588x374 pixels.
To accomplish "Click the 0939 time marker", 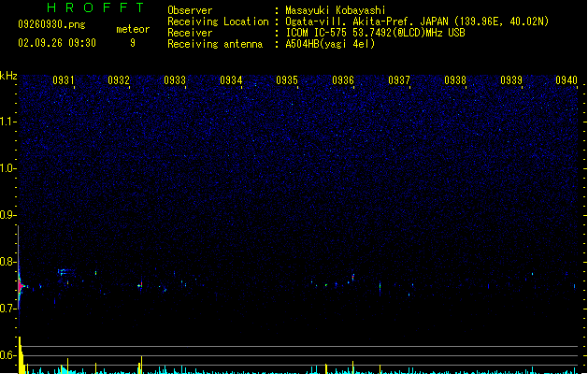I will [x=511, y=80].
